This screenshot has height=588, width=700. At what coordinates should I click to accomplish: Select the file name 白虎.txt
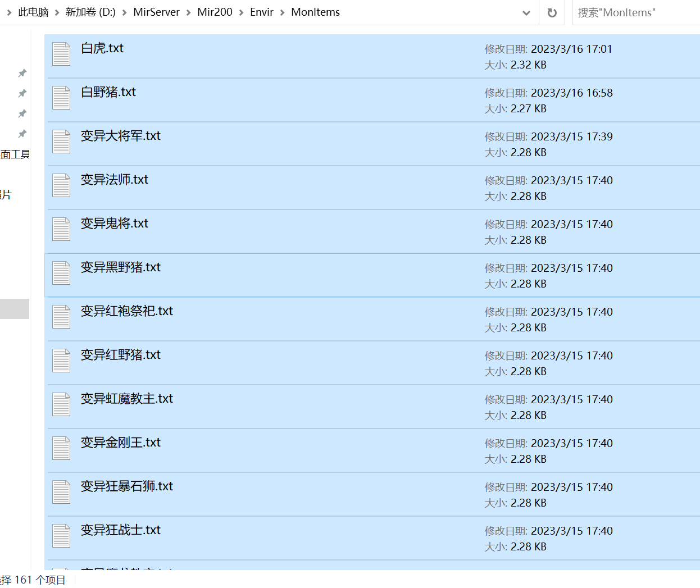(x=102, y=48)
